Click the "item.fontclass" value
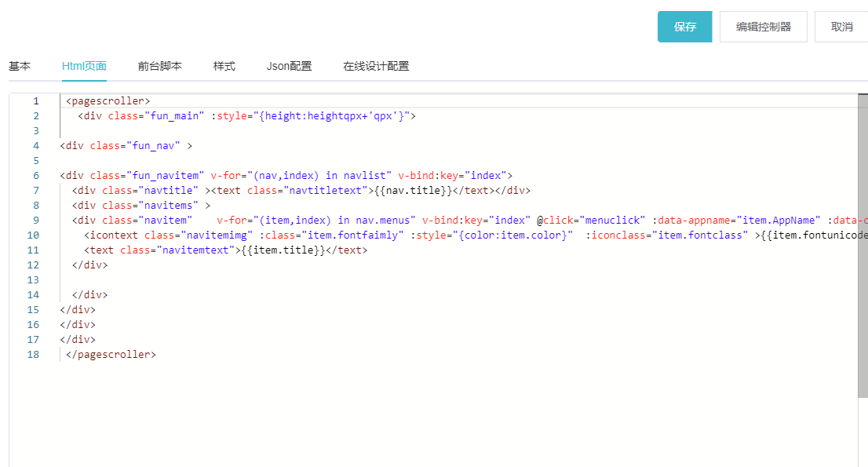The height and width of the screenshot is (467, 868). [x=700, y=235]
